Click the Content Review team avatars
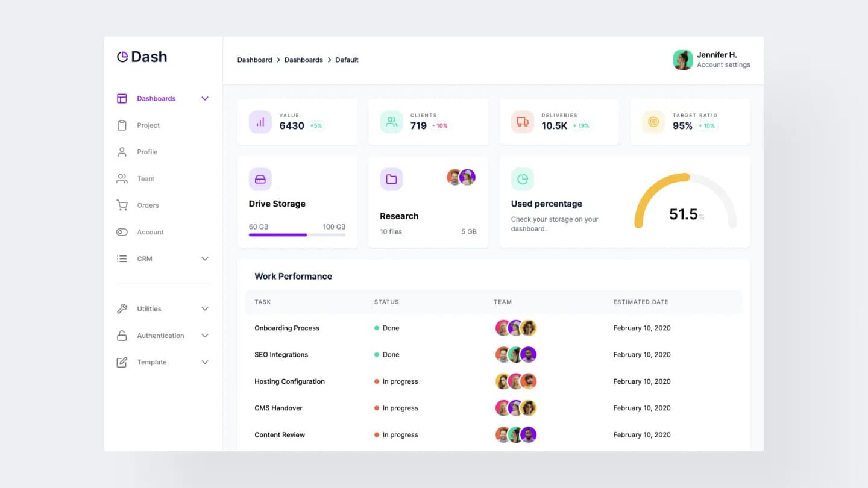Viewport: 868px width, 488px height. [x=516, y=434]
